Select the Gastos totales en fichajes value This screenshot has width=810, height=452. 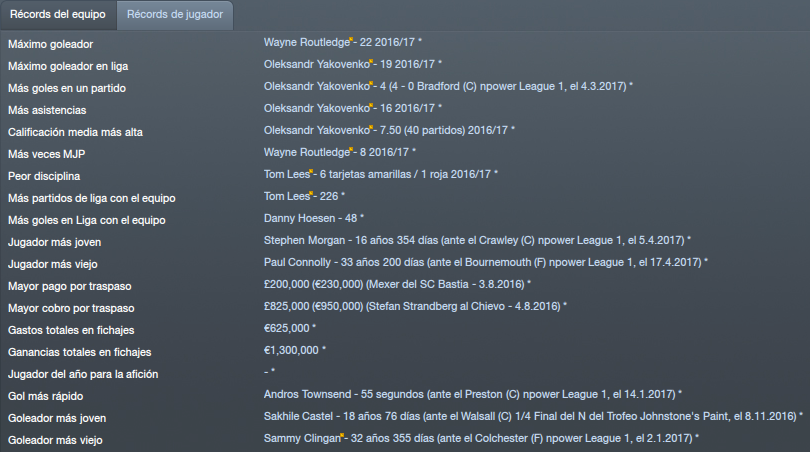click(x=289, y=328)
